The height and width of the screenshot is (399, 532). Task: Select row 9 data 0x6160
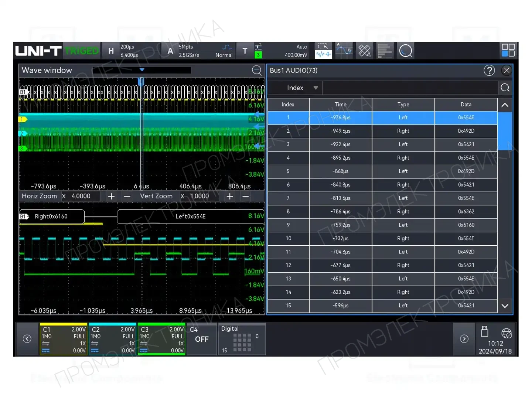click(x=382, y=225)
